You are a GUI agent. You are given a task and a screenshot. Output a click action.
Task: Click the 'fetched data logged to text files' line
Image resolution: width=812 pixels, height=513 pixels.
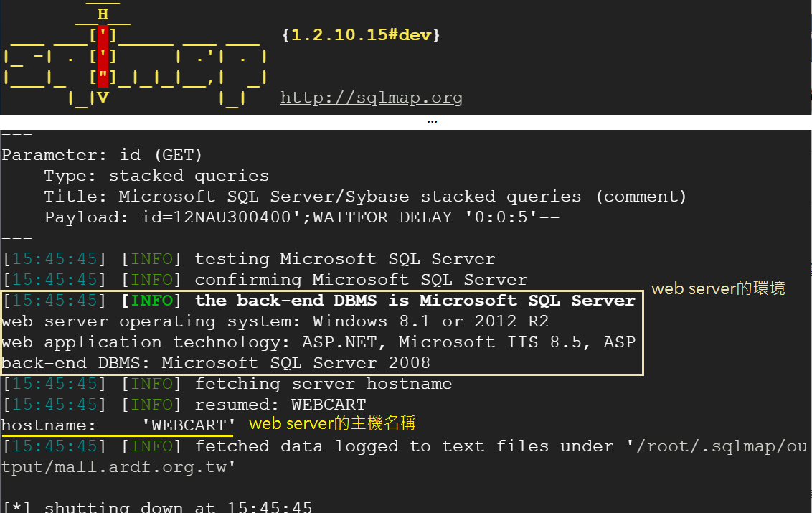(405, 446)
